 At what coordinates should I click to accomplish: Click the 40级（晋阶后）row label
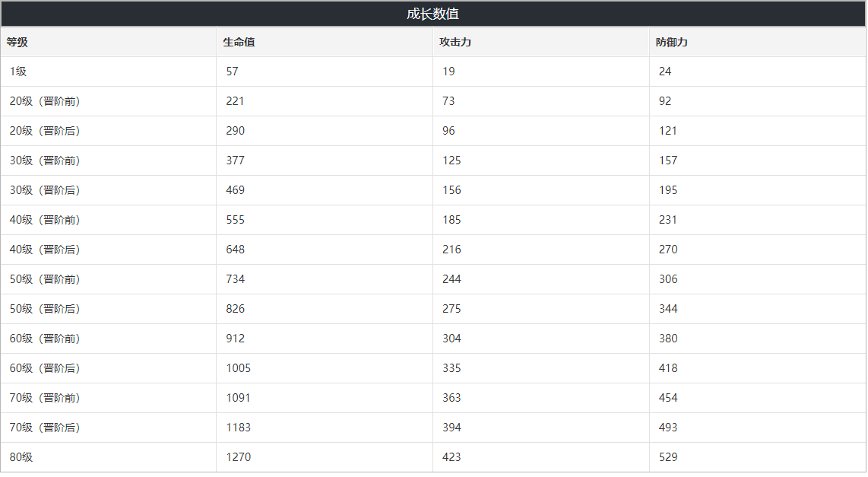(x=45, y=250)
